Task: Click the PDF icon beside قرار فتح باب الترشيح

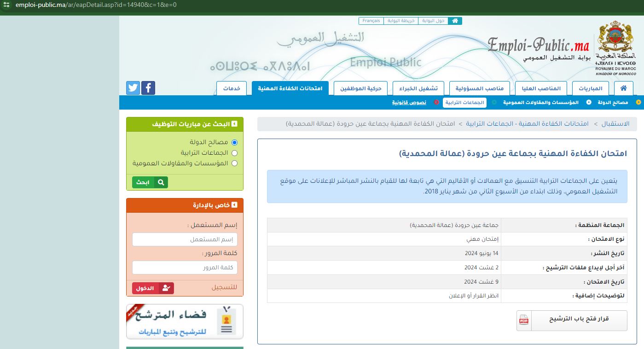Action: [x=524, y=320]
